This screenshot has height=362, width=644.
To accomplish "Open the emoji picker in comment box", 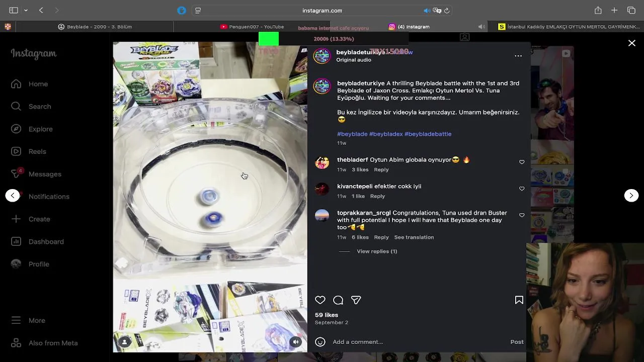I will coord(320,342).
